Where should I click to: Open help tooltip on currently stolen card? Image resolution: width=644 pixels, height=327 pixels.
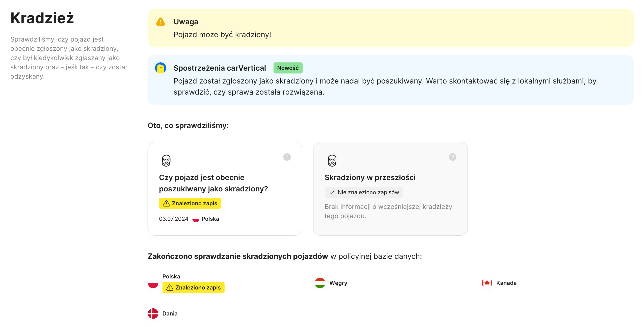coord(287,157)
